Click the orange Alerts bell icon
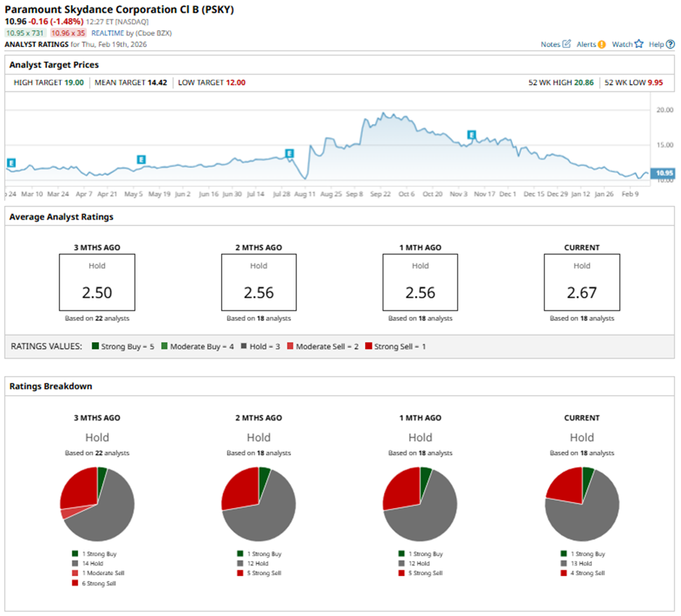This screenshot has height=616, width=681. click(x=601, y=44)
